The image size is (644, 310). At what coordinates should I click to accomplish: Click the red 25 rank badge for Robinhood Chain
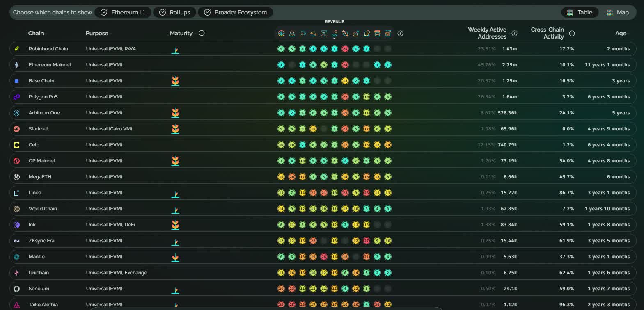coord(345,49)
